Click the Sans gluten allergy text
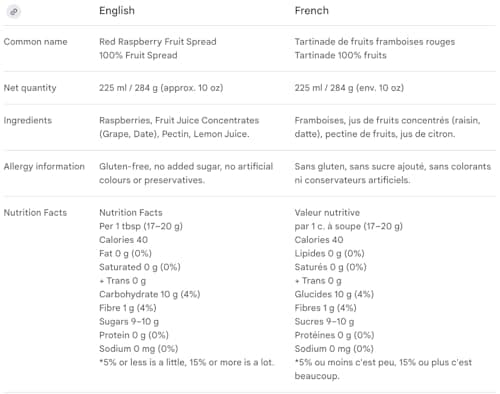 pyautogui.click(x=393, y=173)
